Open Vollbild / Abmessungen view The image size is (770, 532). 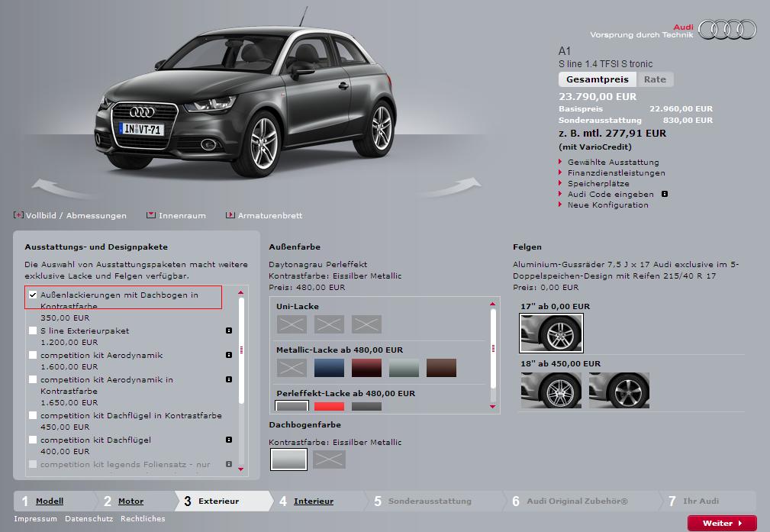click(x=76, y=216)
